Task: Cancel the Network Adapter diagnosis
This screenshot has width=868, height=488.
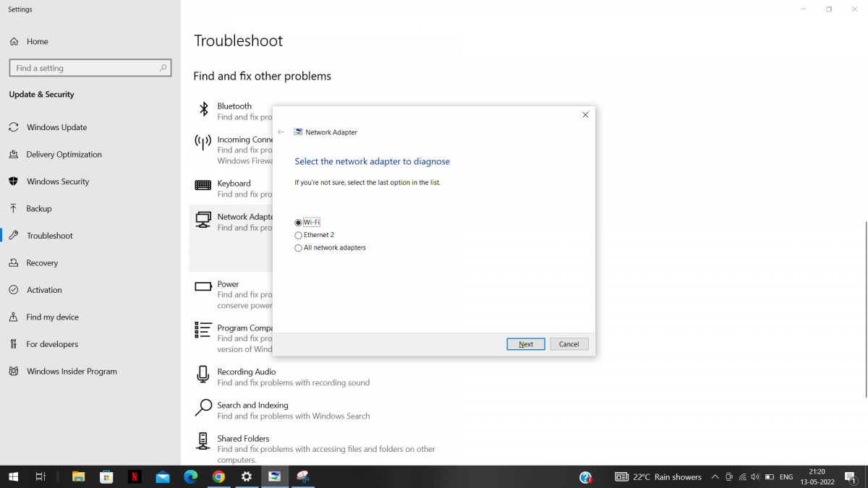Action: click(x=569, y=343)
